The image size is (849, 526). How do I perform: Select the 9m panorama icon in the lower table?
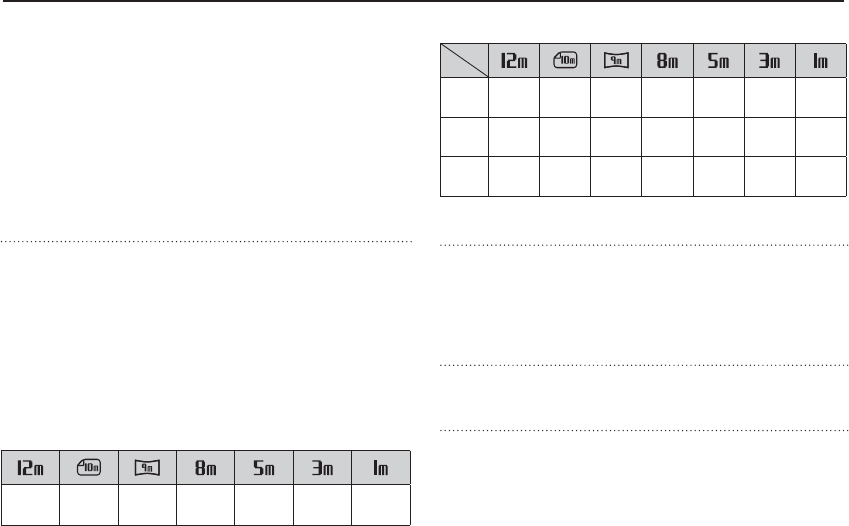[148, 467]
